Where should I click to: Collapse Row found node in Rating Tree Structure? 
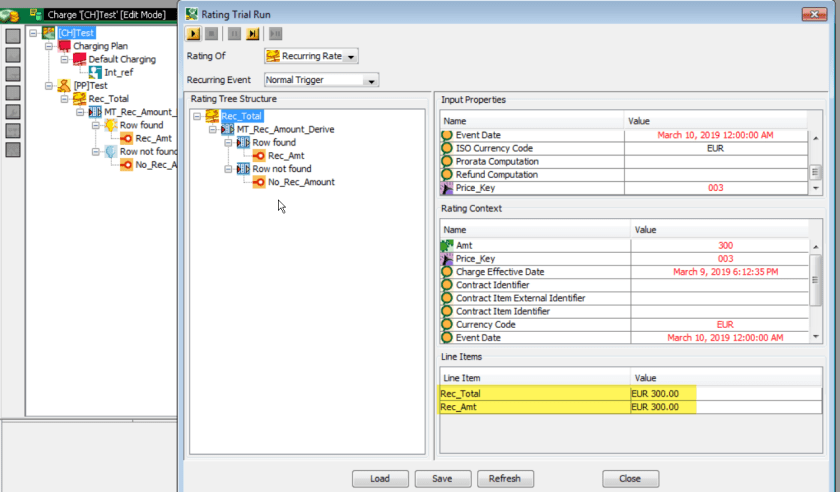(228, 143)
